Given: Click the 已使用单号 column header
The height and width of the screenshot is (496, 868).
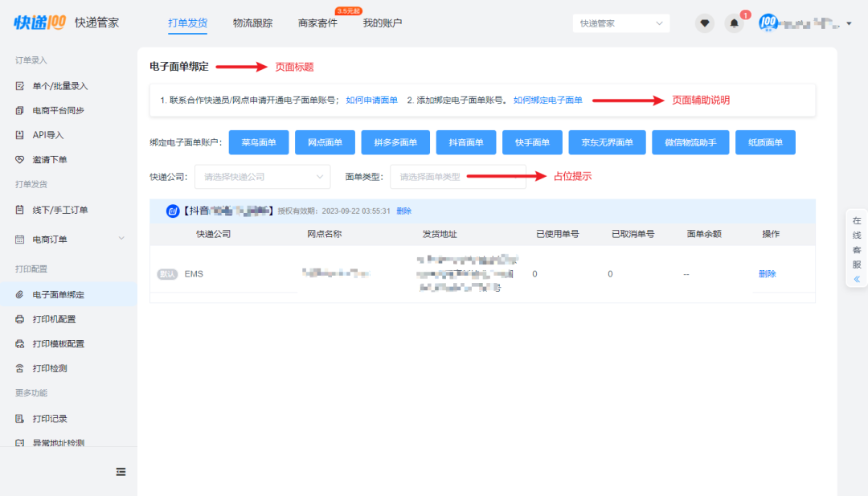Looking at the screenshot, I should tap(558, 234).
